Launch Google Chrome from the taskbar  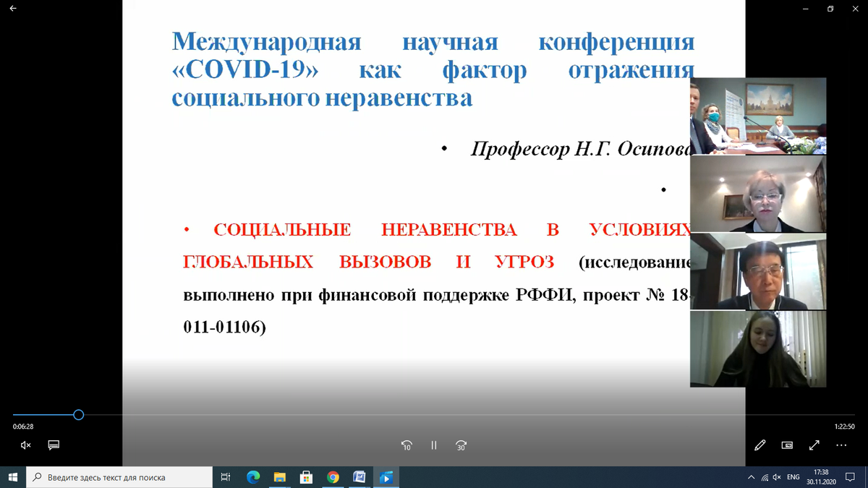pos(333,477)
